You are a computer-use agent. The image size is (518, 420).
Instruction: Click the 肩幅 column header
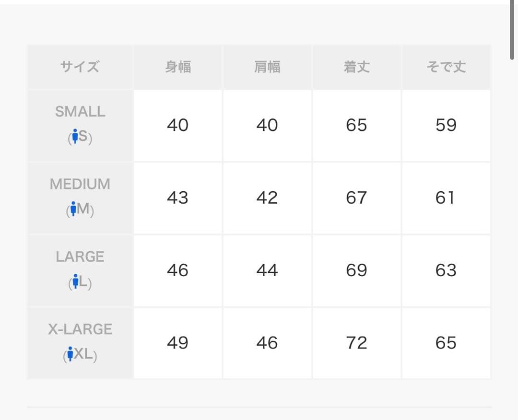(267, 67)
